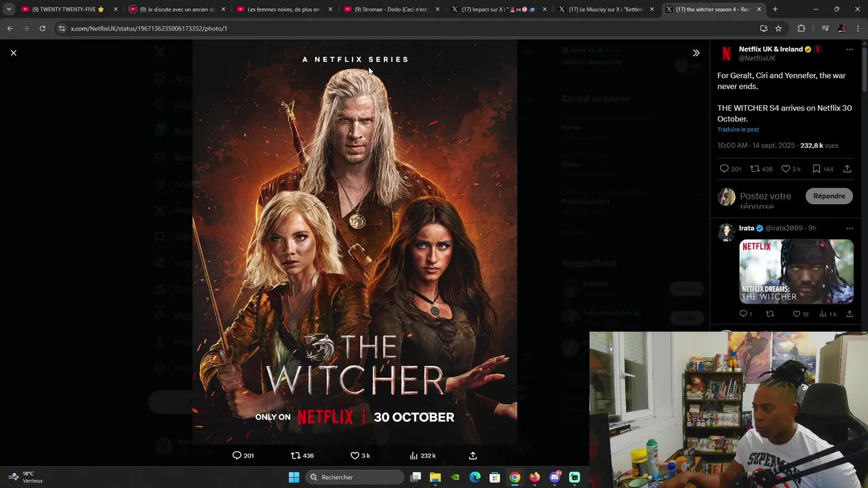
Task: Open Task View on taskbar
Action: click(416, 477)
